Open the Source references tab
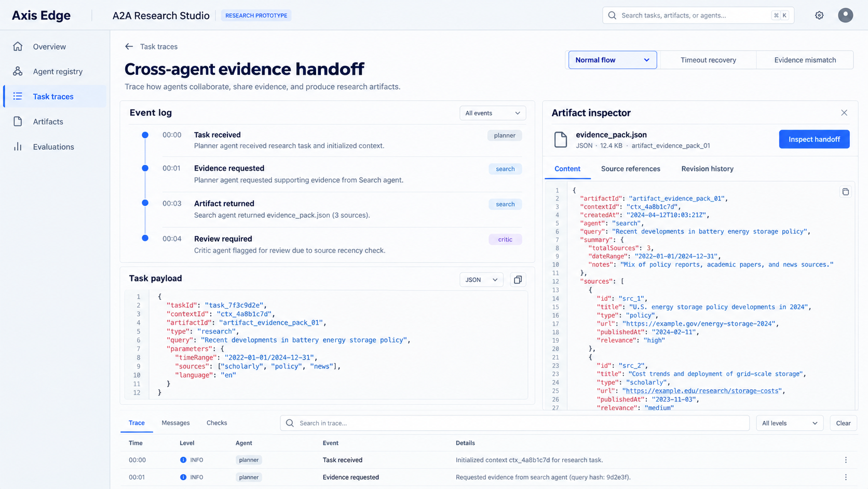 pyautogui.click(x=630, y=169)
